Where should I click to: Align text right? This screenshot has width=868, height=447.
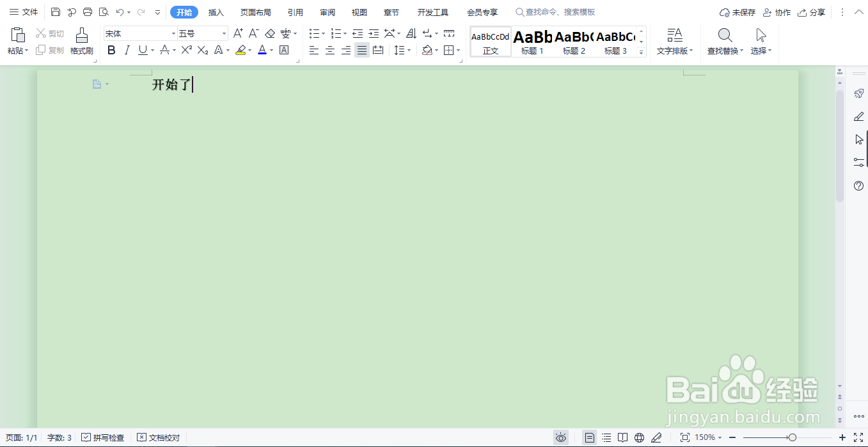[x=346, y=50]
